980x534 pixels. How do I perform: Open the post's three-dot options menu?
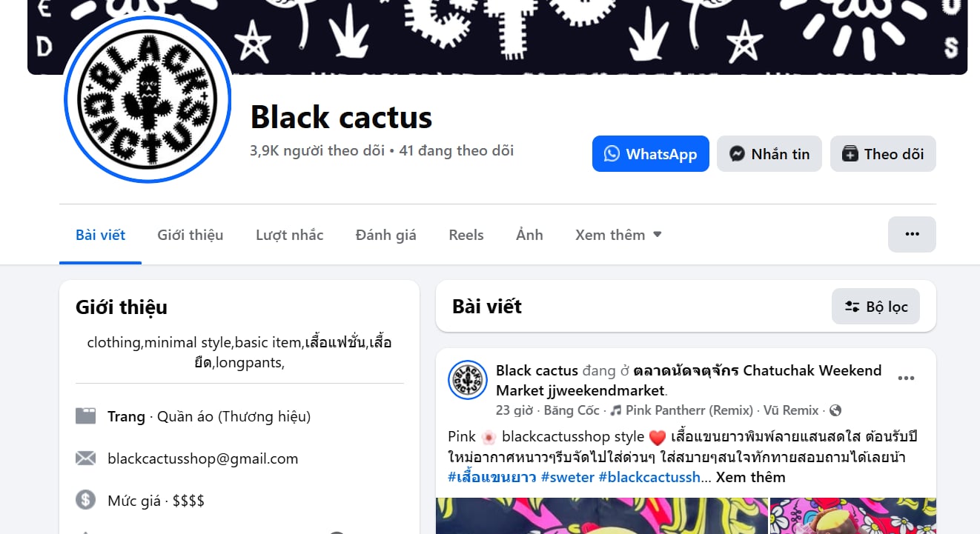tap(906, 378)
